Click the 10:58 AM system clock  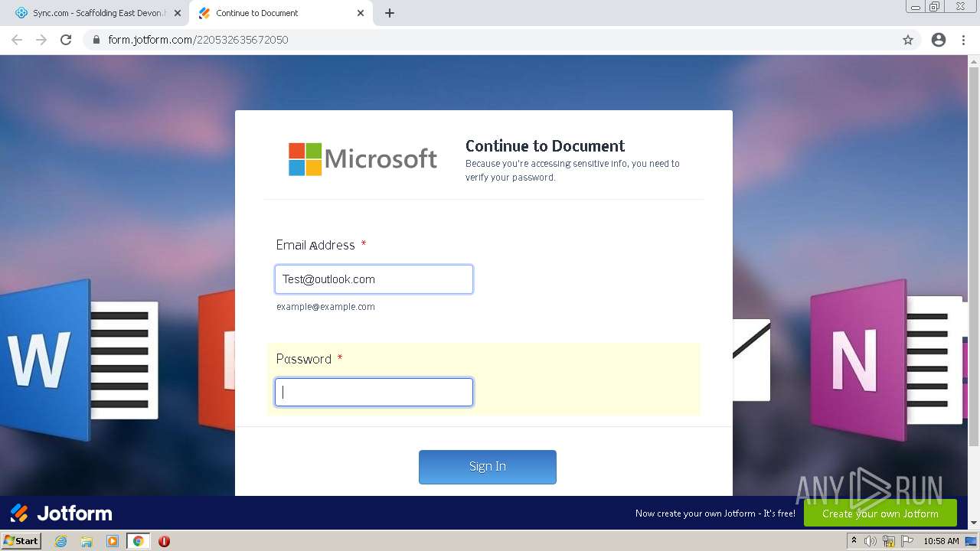pyautogui.click(x=941, y=541)
